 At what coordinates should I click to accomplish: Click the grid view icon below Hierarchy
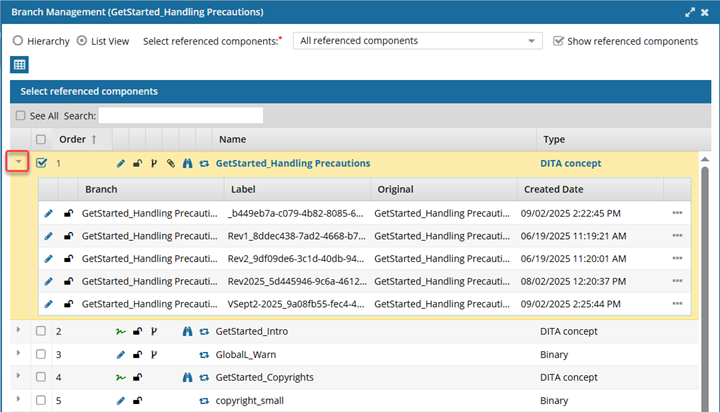tap(19, 65)
